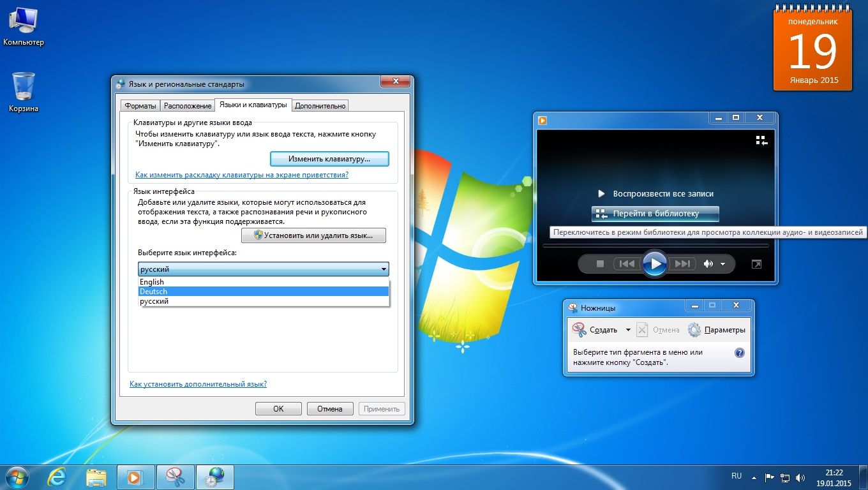Open Как установить дополнительный язык link
This screenshot has width=868, height=490.
tap(198, 384)
